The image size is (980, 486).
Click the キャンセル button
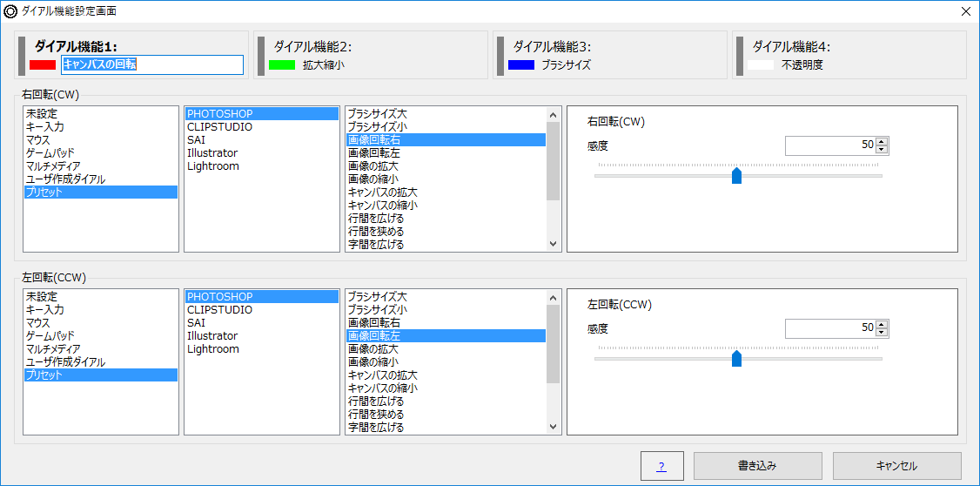(896, 465)
